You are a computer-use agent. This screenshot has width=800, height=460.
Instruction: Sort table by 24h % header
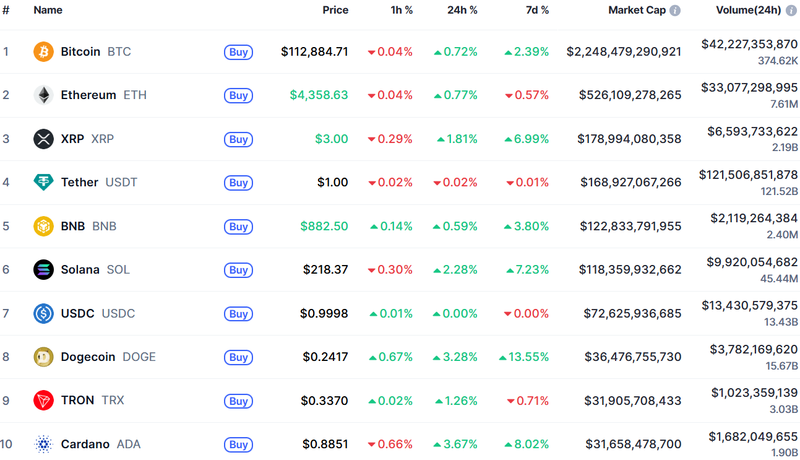point(462,10)
